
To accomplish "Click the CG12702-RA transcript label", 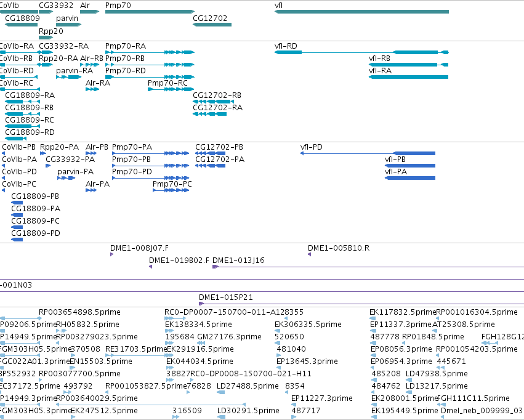I will (x=217, y=108).
